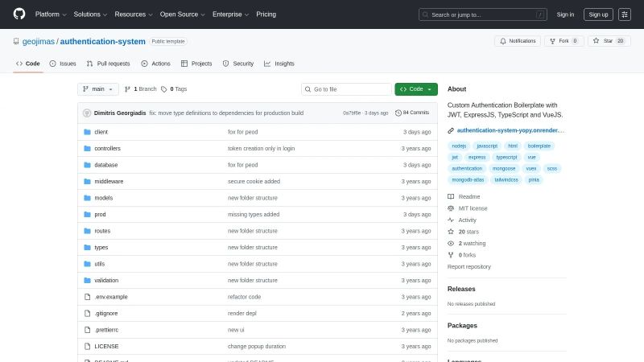
Task: Expand the Resources menu
Action: (134, 14)
